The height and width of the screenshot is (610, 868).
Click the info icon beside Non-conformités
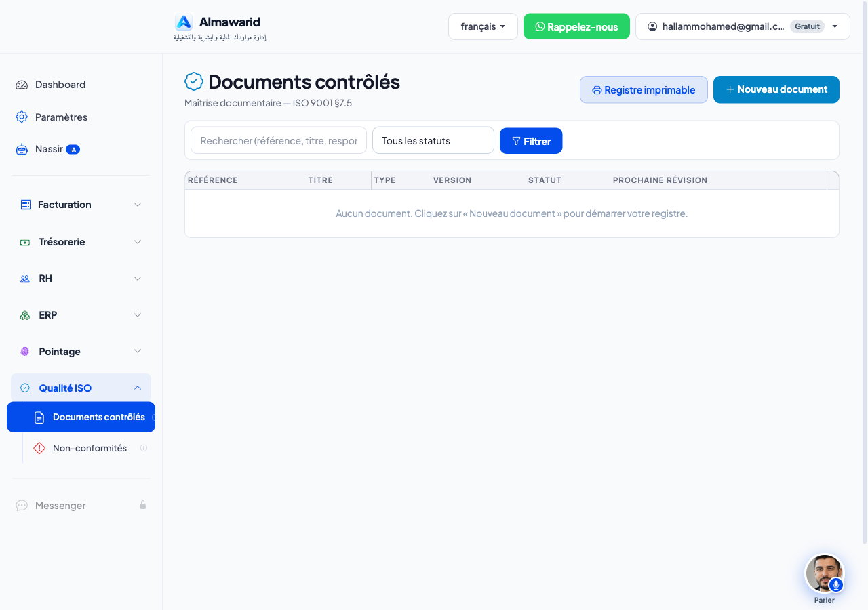pos(144,448)
